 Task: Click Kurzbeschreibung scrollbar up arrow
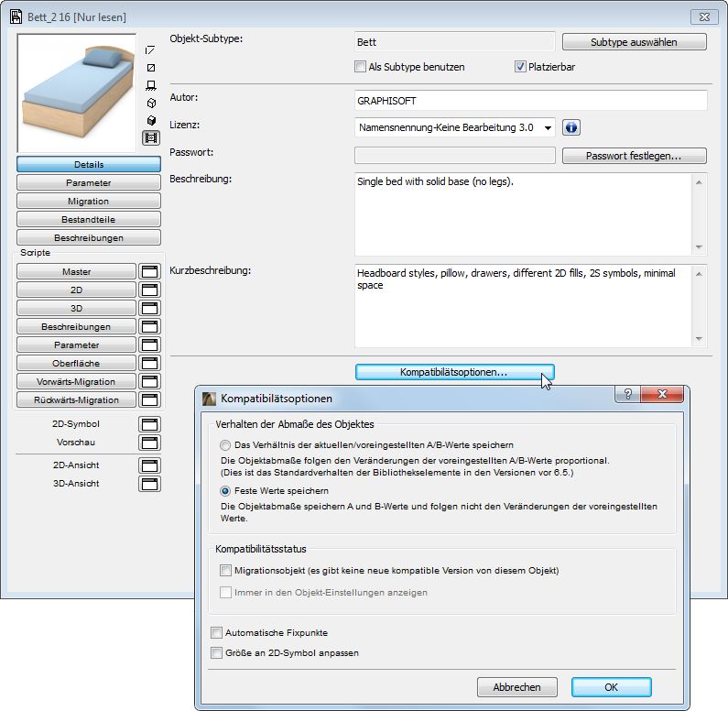coord(700,274)
